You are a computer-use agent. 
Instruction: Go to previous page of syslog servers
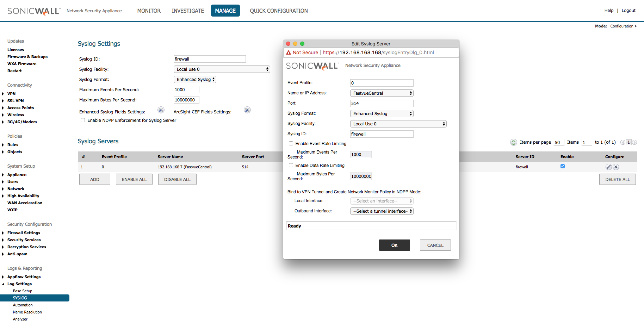click(x=623, y=142)
